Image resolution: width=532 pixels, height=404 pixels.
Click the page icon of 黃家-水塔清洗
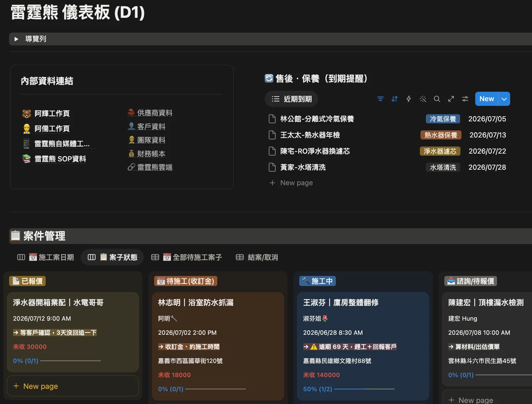tap(272, 167)
